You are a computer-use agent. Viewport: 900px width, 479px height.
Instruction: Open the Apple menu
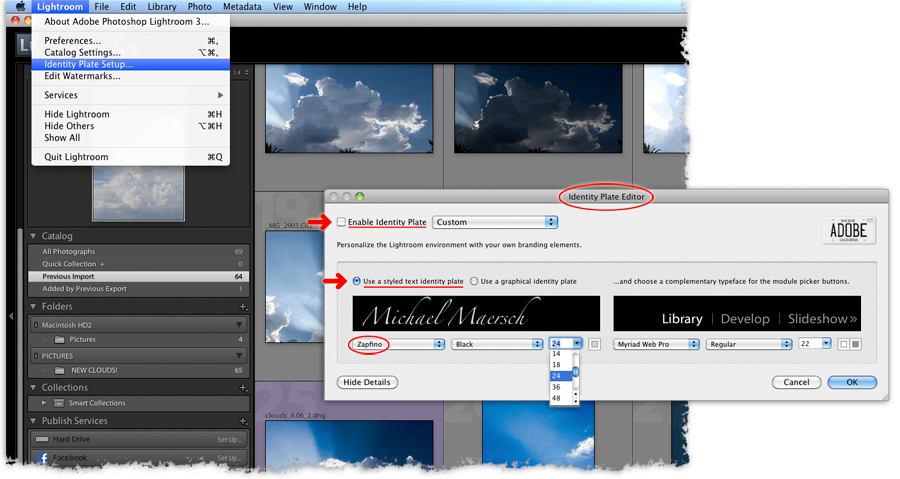pyautogui.click(x=21, y=7)
